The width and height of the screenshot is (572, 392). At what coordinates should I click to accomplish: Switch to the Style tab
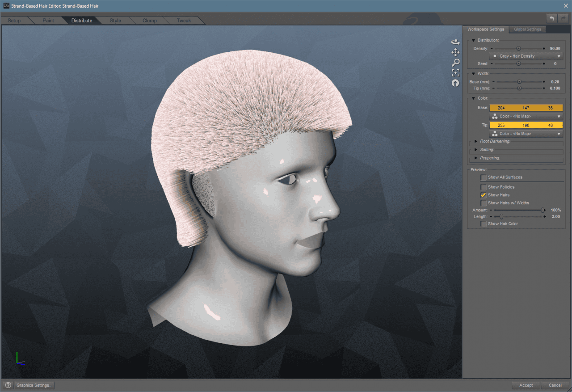click(115, 20)
